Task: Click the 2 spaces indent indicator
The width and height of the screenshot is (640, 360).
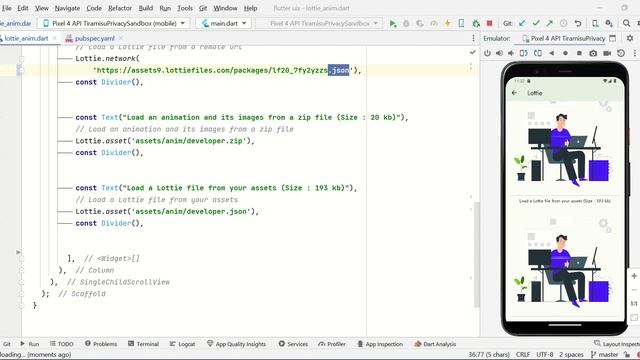Action: (x=571, y=355)
